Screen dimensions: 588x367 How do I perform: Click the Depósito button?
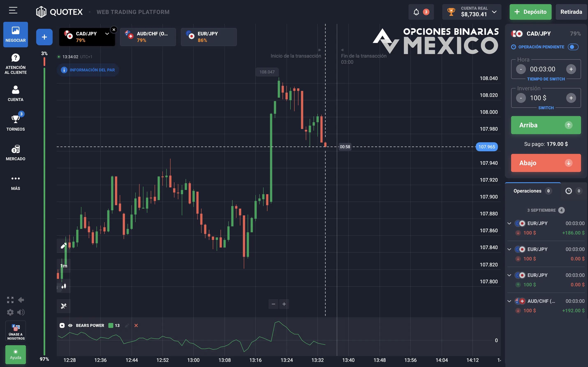(530, 12)
